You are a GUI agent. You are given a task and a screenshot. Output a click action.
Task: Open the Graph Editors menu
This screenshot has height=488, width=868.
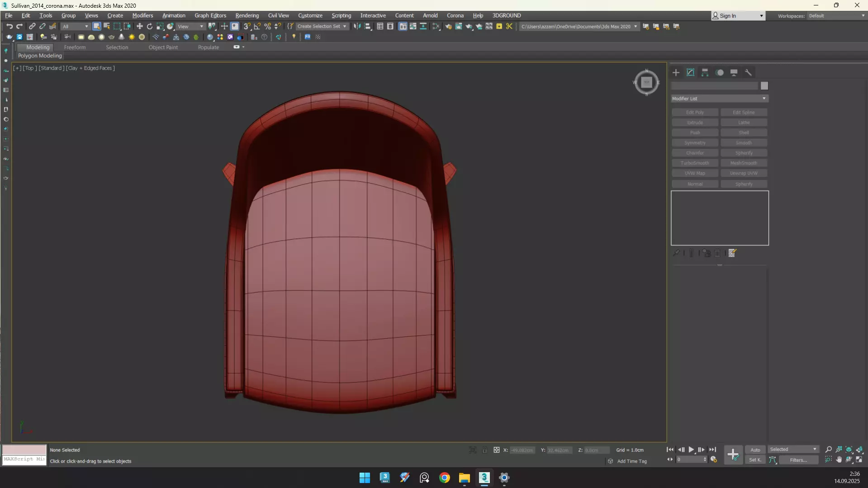[x=210, y=15]
